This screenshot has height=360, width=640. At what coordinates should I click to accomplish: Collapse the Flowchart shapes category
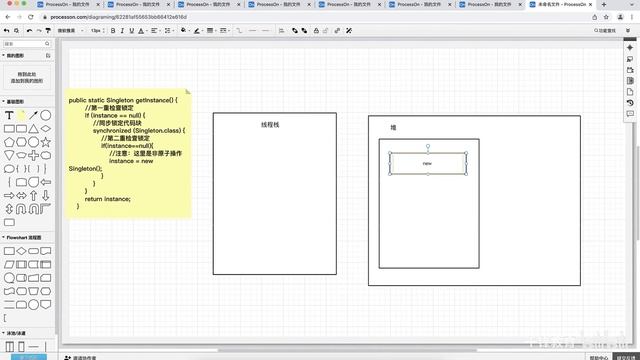coord(21,237)
